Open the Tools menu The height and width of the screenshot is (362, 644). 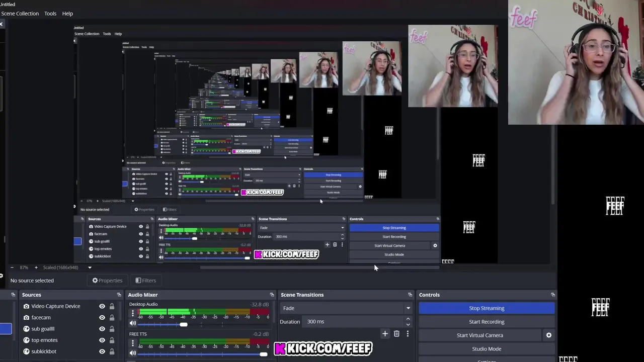(50, 14)
